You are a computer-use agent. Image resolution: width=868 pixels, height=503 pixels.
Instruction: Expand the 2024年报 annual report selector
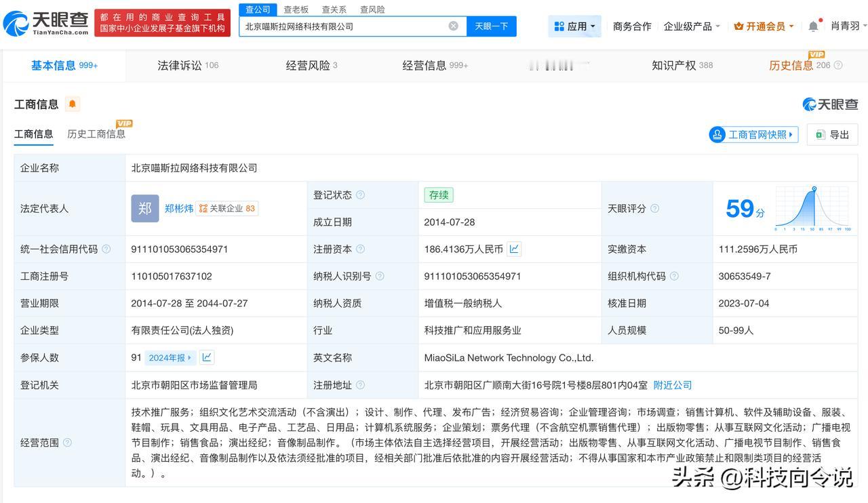click(170, 357)
